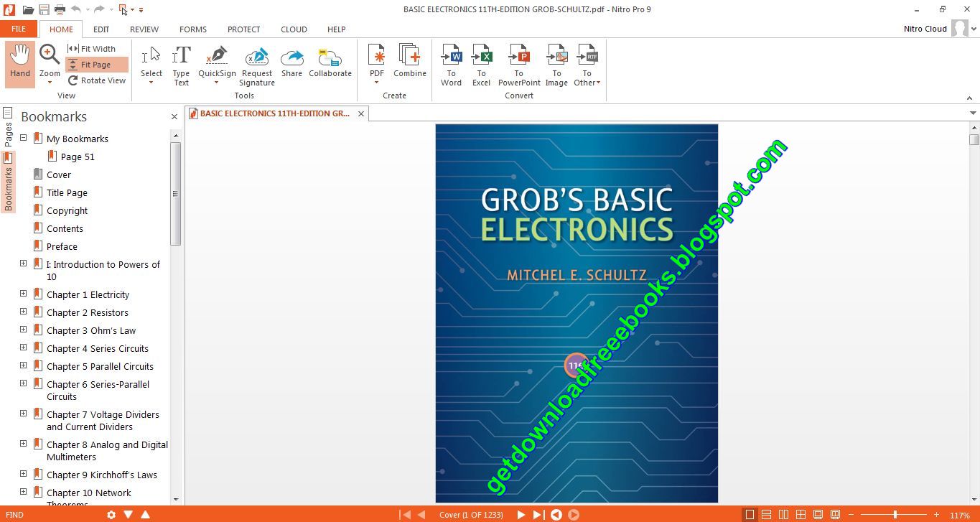980x522 pixels.
Task: Convert the document To PowerPoint
Action: [519, 65]
